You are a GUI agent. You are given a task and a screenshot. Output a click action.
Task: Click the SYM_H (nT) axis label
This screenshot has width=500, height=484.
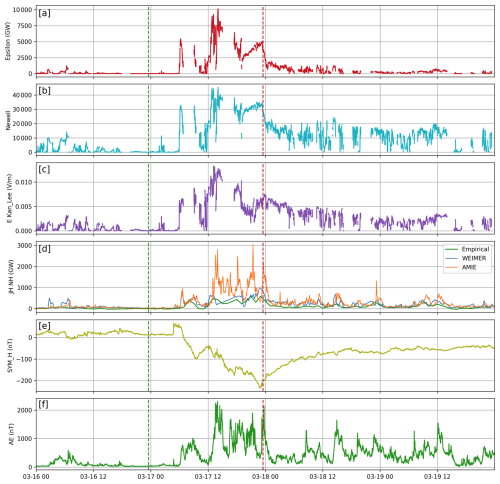[x=10, y=356]
